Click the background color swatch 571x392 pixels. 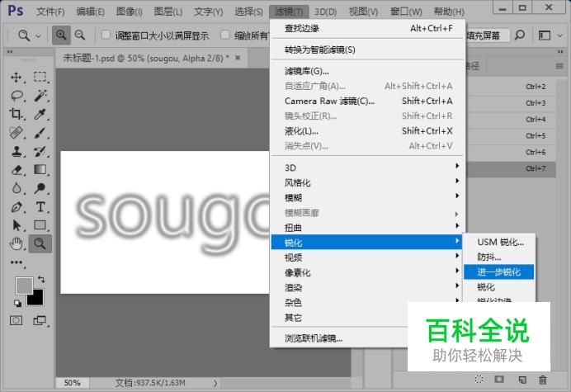point(37,299)
